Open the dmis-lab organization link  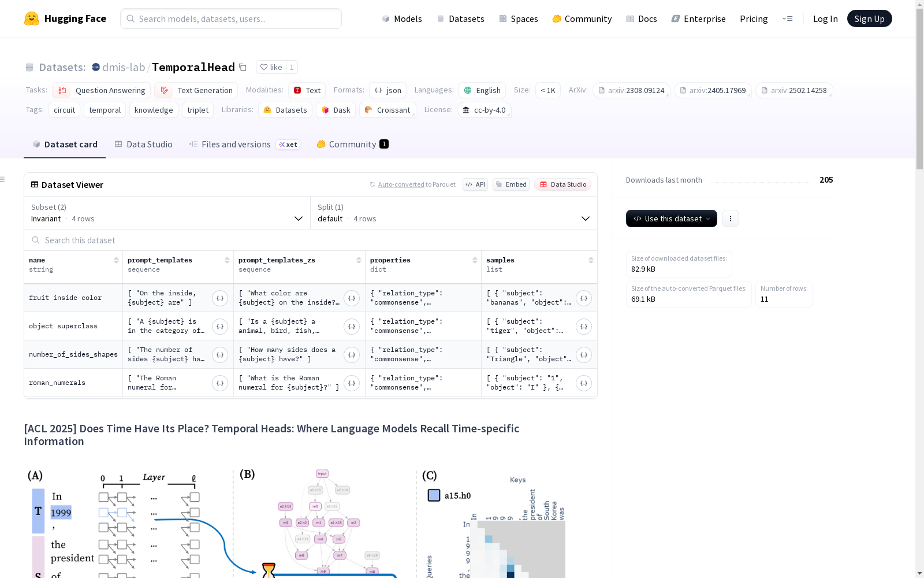pos(124,67)
